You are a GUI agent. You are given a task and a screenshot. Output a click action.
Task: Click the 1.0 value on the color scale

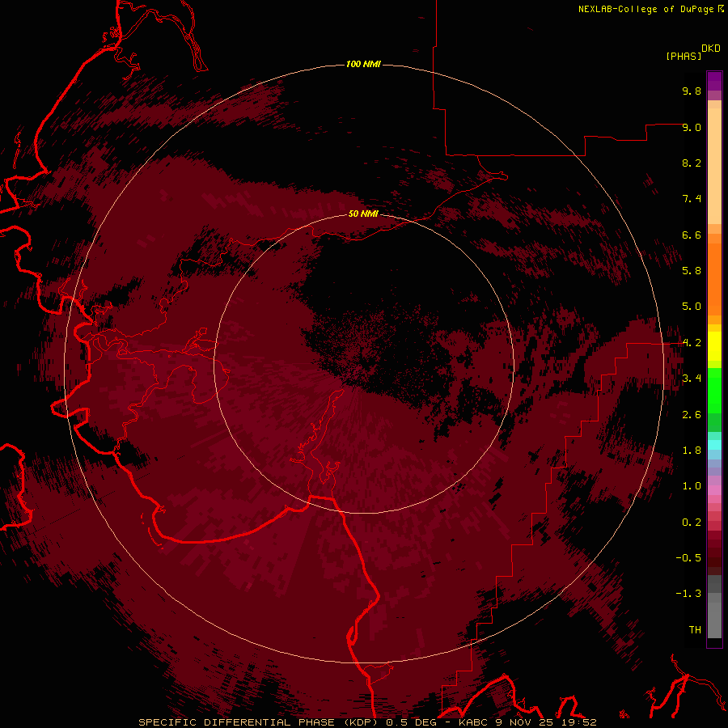pyautogui.click(x=692, y=486)
